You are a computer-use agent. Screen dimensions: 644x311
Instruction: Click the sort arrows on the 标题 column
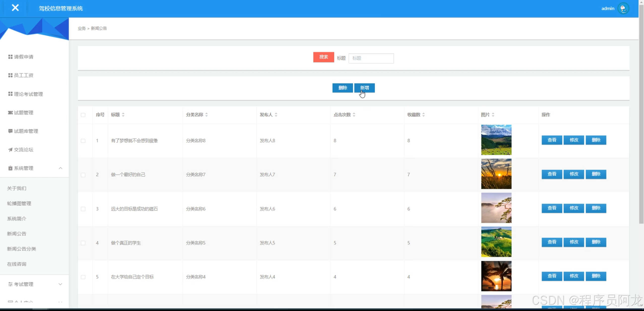pos(123,115)
